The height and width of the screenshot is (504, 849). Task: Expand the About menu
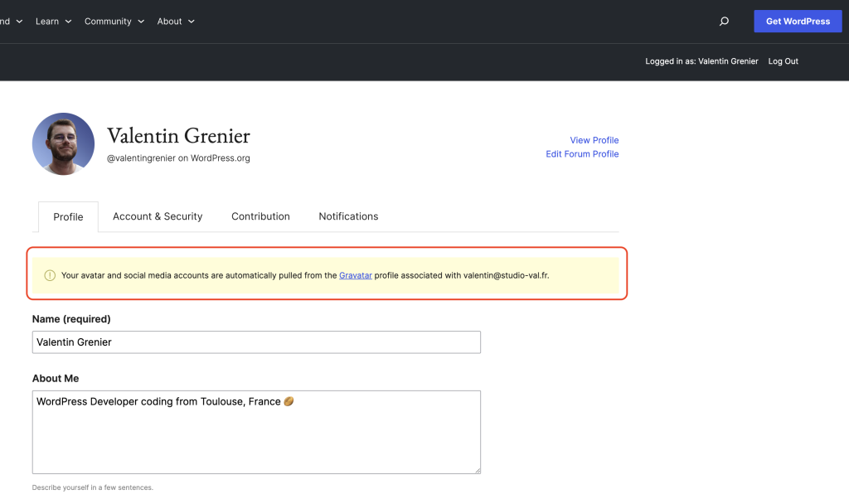(176, 21)
